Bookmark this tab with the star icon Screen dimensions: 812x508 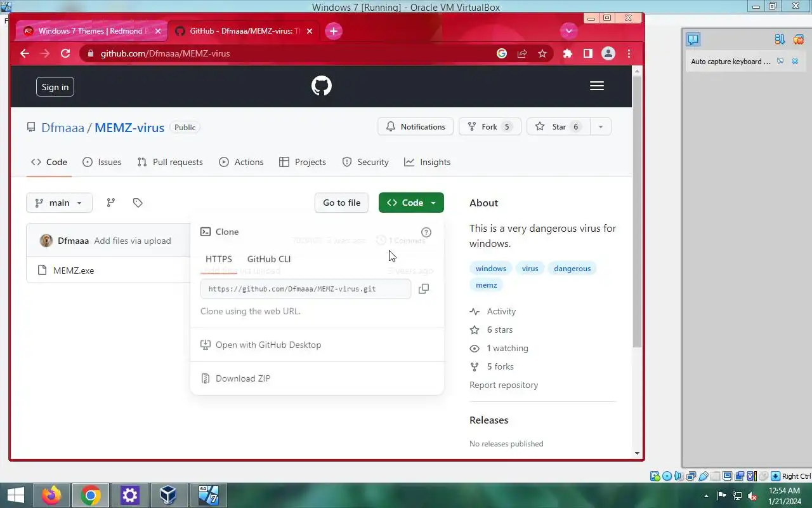click(542, 53)
